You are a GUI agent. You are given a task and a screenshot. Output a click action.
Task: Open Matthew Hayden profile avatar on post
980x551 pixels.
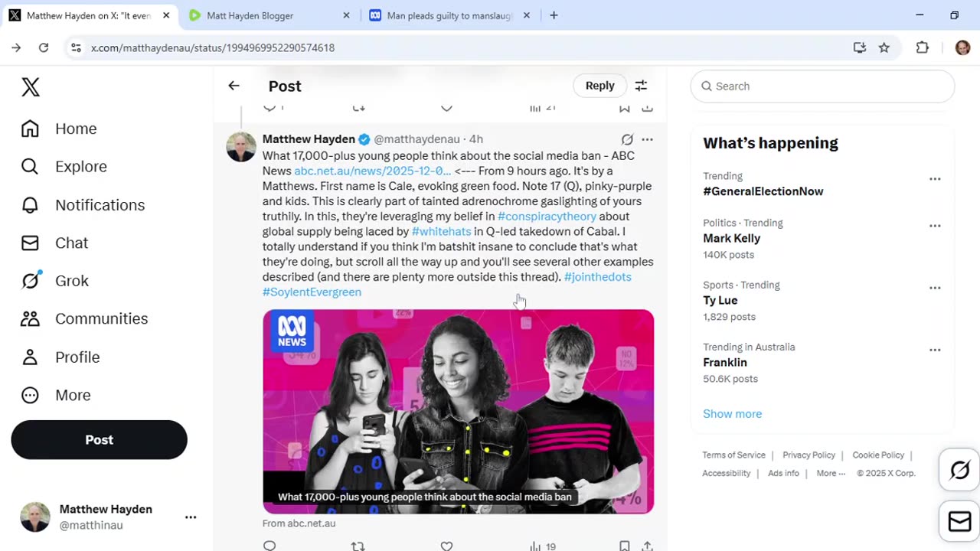[x=240, y=147]
